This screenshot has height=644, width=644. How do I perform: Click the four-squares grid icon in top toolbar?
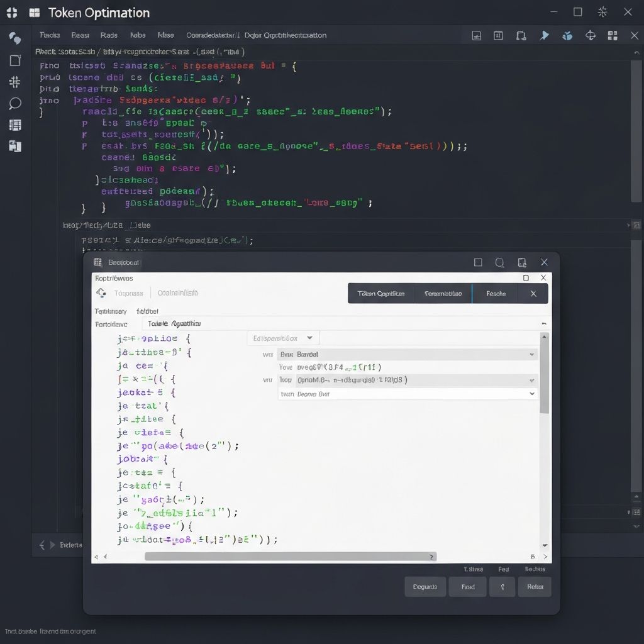(x=613, y=36)
